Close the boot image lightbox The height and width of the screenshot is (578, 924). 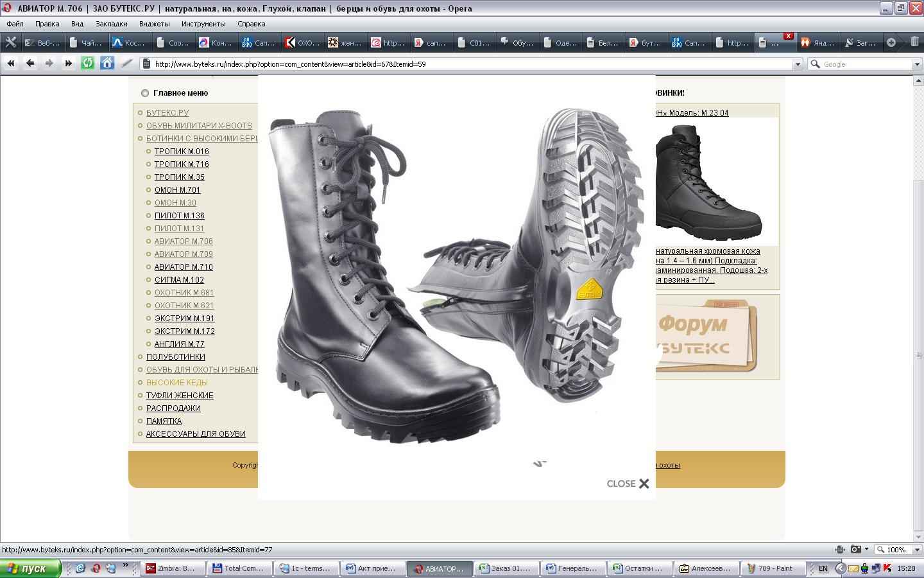coord(628,484)
